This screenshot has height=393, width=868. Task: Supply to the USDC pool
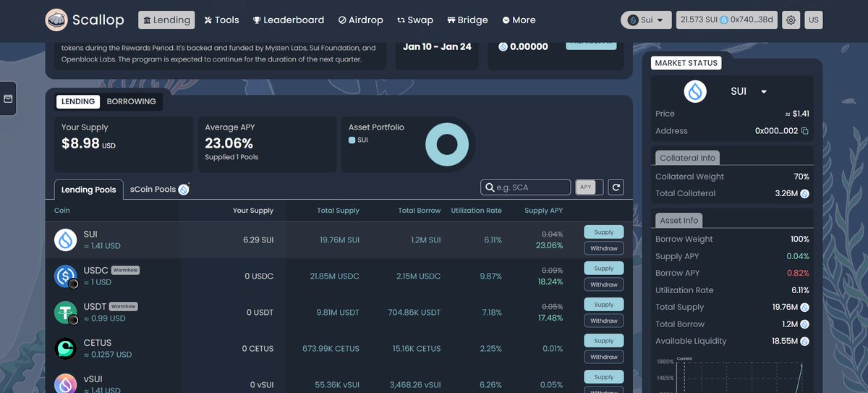[x=604, y=269]
